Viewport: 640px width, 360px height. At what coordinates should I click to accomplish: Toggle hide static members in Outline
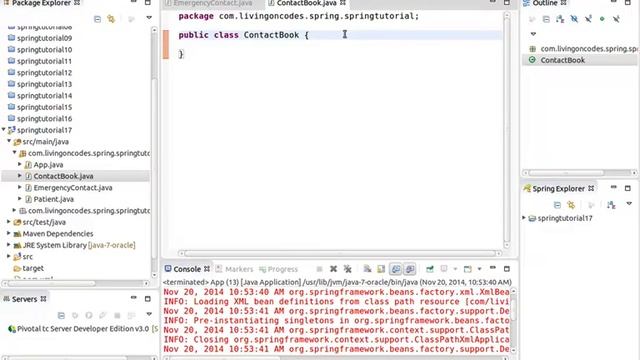[x=588, y=19]
